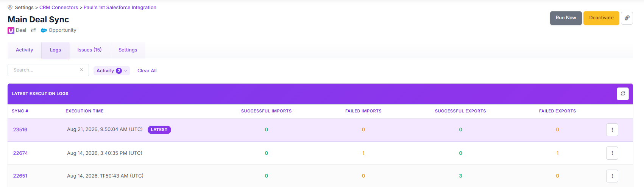This screenshot has height=187, width=644.
Task: Click the Failed Imports column header
Action: pyautogui.click(x=363, y=111)
